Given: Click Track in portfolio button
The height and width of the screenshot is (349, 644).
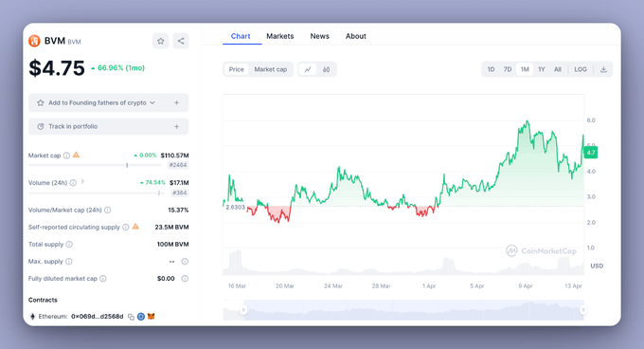Looking at the screenshot, I should pos(108,127).
